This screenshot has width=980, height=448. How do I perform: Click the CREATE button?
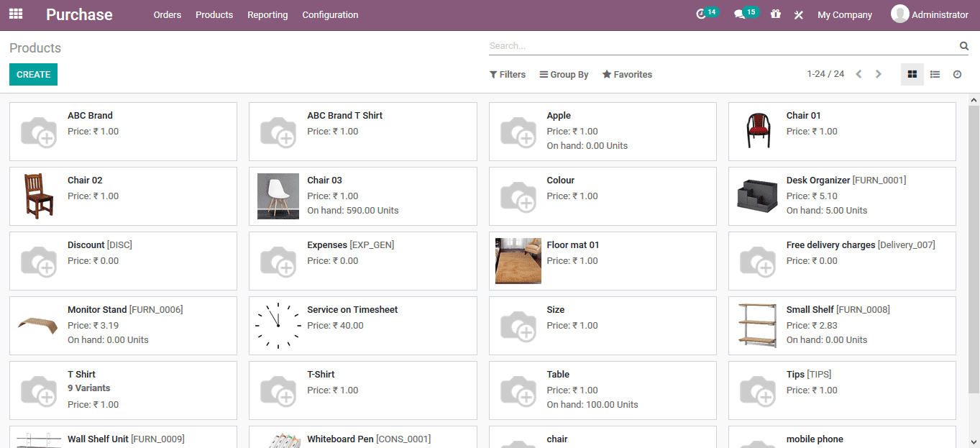click(x=33, y=74)
